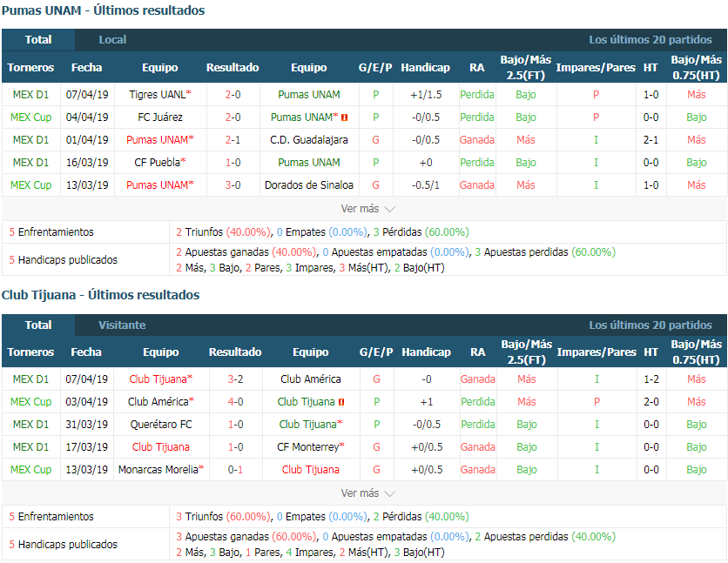Image resolution: width=728 pixels, height=563 pixels.
Task: Open the C.D. Guadalajara team link
Action: [309, 140]
